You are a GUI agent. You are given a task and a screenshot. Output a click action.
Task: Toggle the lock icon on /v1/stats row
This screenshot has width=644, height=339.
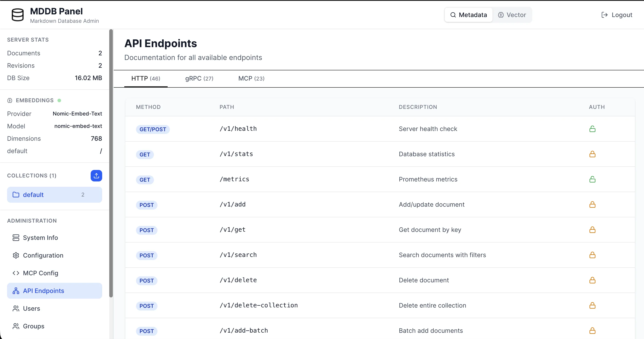592,154
